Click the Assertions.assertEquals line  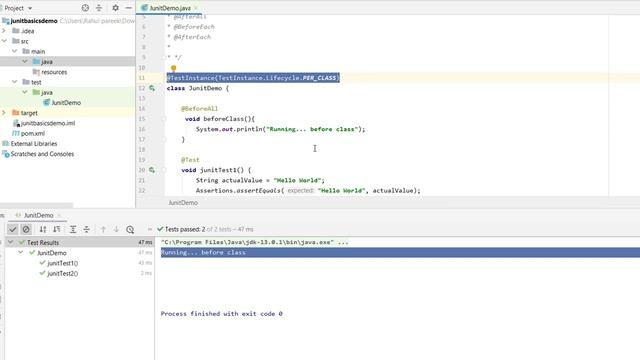click(x=308, y=190)
